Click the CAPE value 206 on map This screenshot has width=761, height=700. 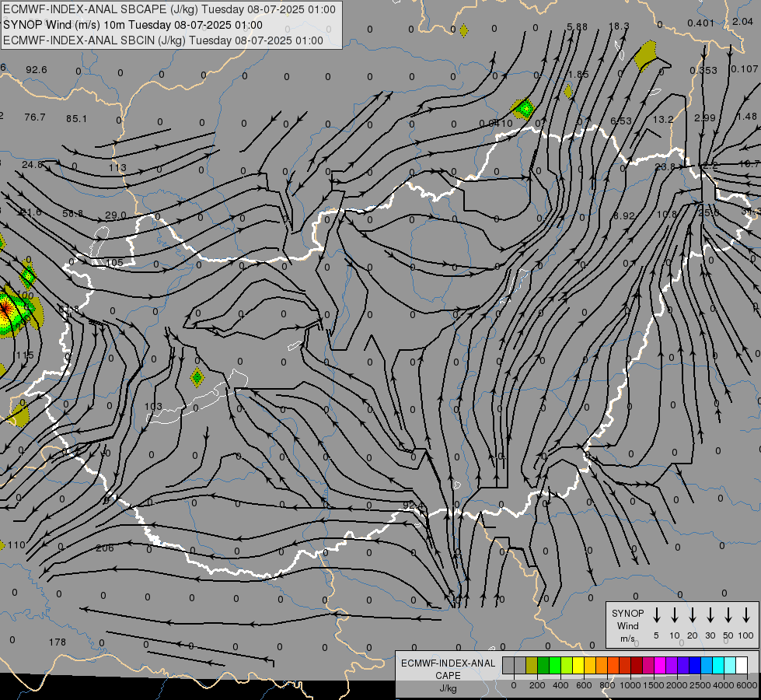[105, 548]
